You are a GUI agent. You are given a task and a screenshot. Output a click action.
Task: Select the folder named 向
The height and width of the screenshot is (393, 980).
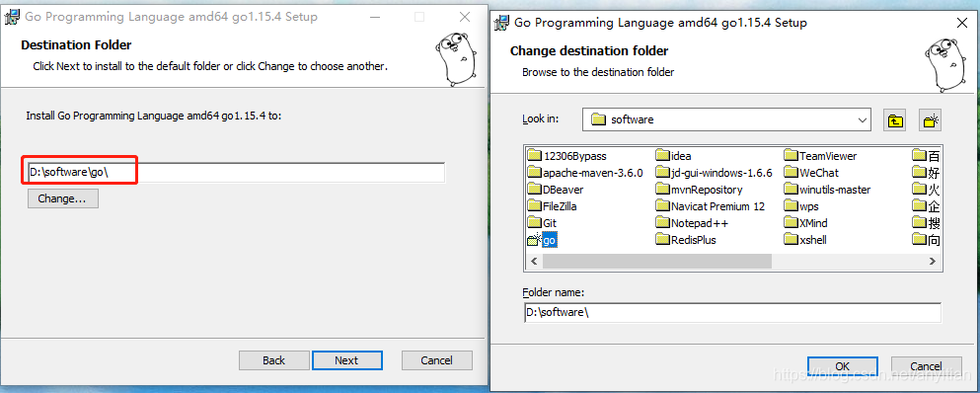coord(927,240)
